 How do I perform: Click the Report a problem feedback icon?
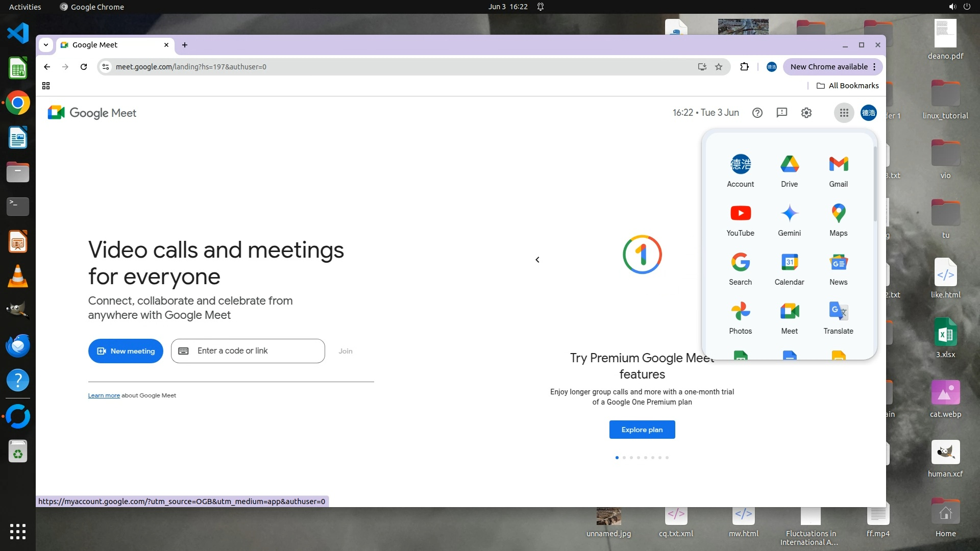[x=781, y=113]
